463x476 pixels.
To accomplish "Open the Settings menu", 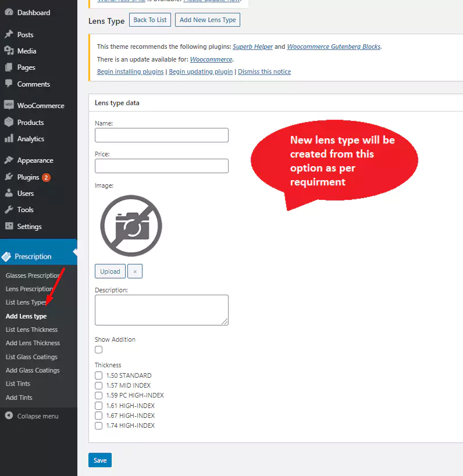I will pos(29,227).
